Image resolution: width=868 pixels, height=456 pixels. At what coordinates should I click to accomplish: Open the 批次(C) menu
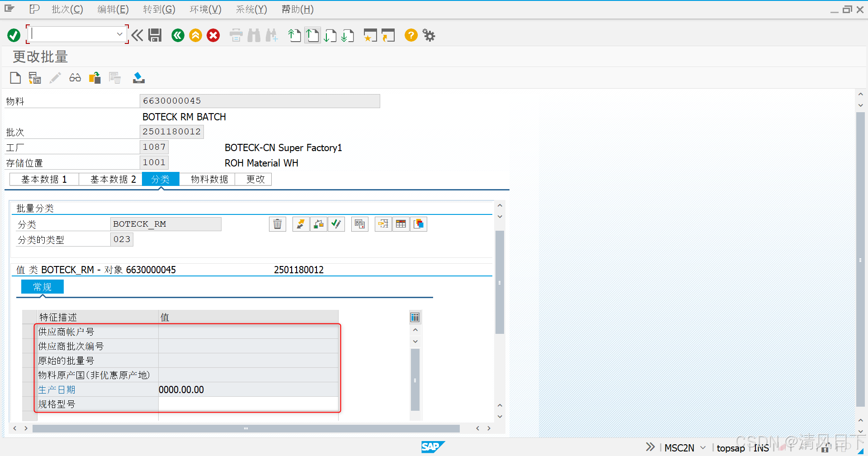[x=67, y=9]
